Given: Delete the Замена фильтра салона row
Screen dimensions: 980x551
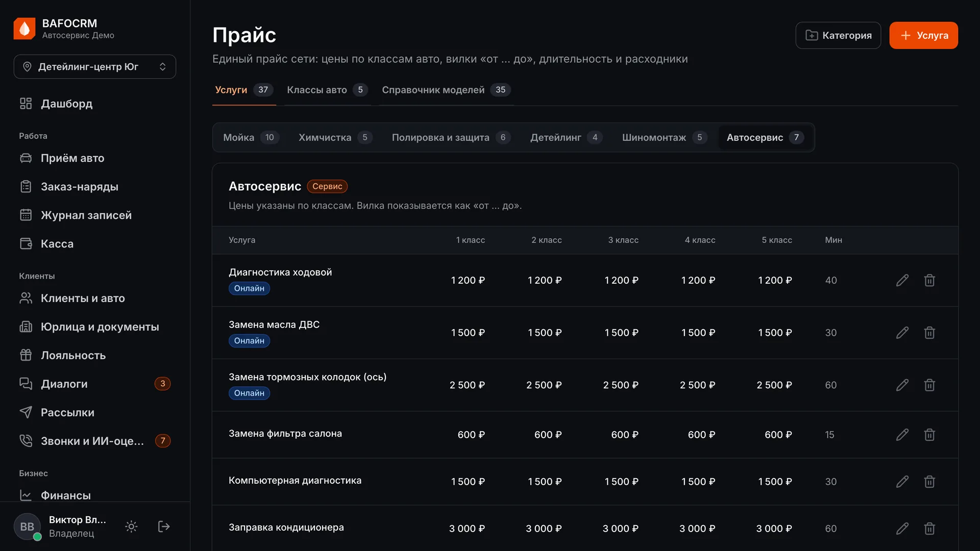Looking at the screenshot, I should pyautogui.click(x=929, y=435).
